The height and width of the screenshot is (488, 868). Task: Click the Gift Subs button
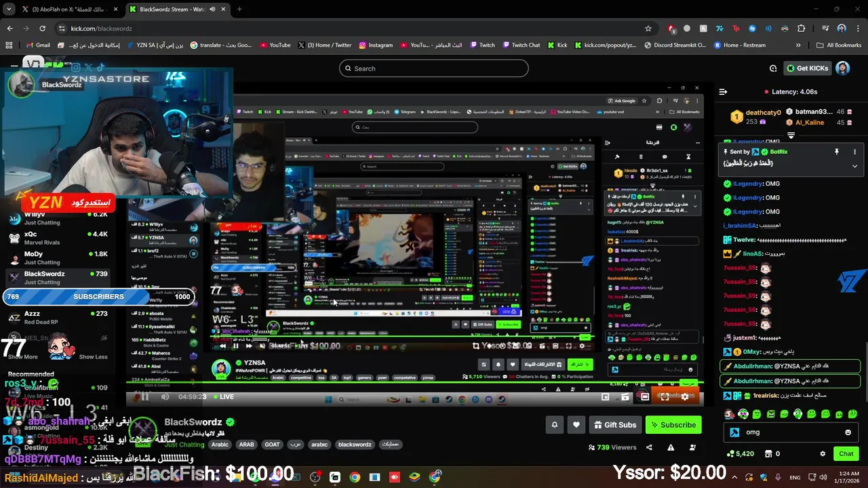614,425
